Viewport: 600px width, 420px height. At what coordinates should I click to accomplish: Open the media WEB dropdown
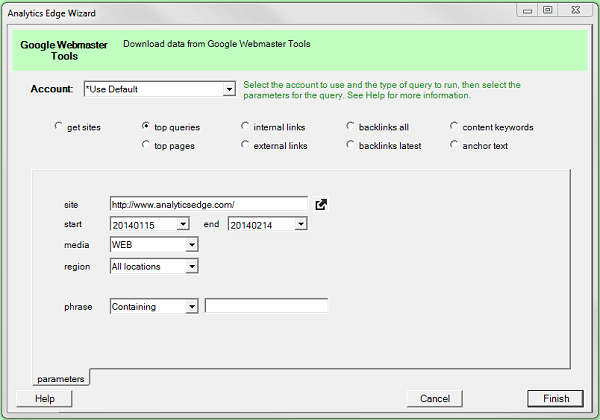coord(192,245)
